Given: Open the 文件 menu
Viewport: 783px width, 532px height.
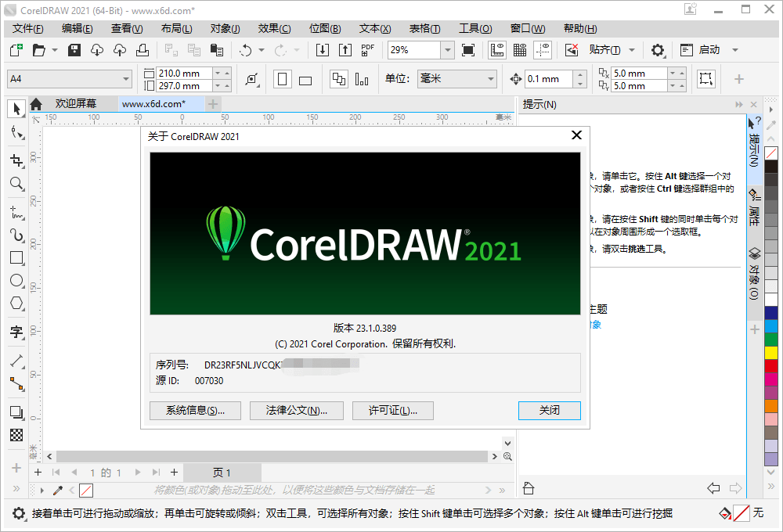Looking at the screenshot, I should pos(27,28).
